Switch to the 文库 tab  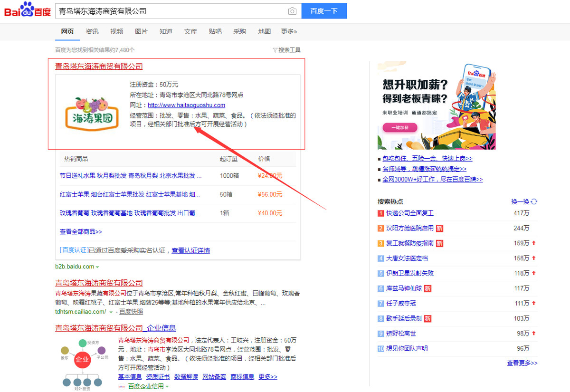tap(190, 31)
